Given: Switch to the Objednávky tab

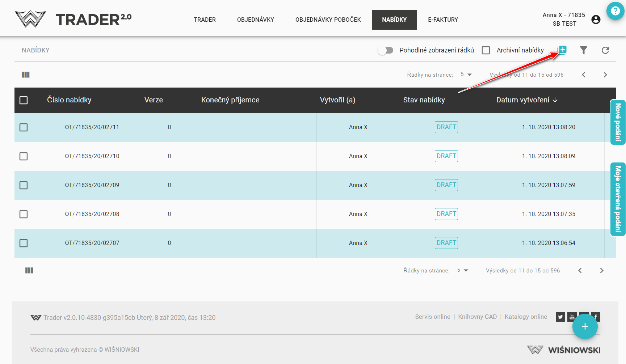Looking at the screenshot, I should (x=255, y=20).
